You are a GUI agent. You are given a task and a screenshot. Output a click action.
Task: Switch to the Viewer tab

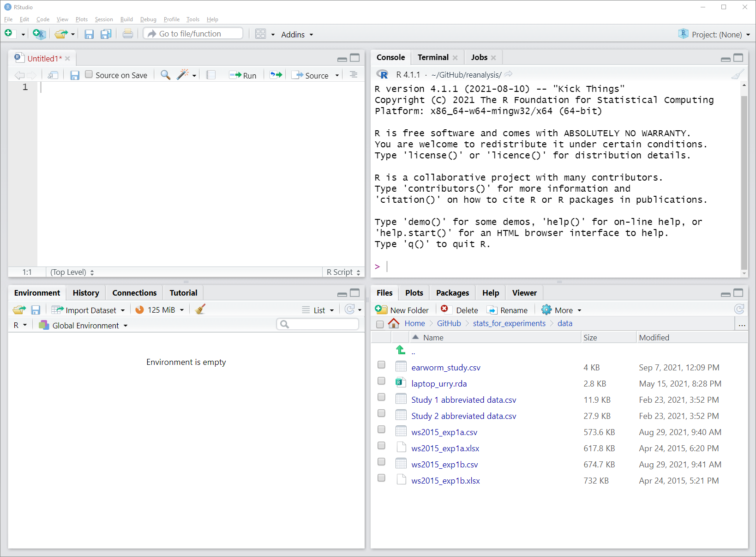coord(524,293)
